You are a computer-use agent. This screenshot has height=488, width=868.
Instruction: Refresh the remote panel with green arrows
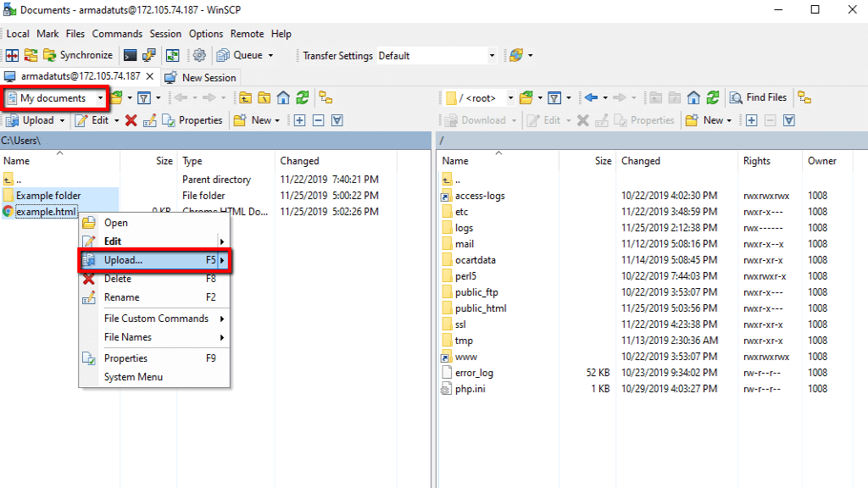tap(713, 98)
